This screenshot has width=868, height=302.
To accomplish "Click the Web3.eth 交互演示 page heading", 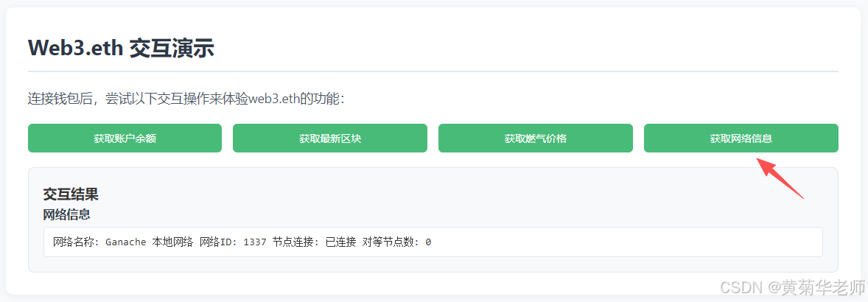I will tap(122, 49).
